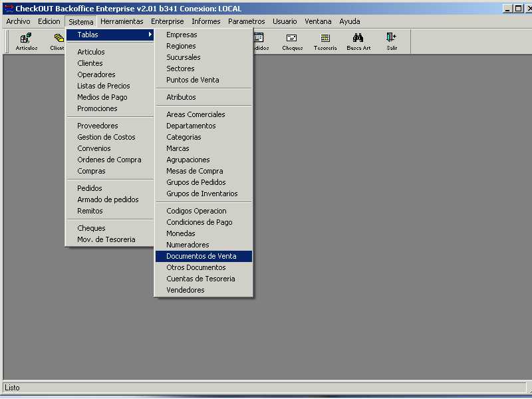Select Medios de Pago menu entry
Image resolution: width=532 pixels, height=399 pixels.
pyautogui.click(x=110, y=97)
